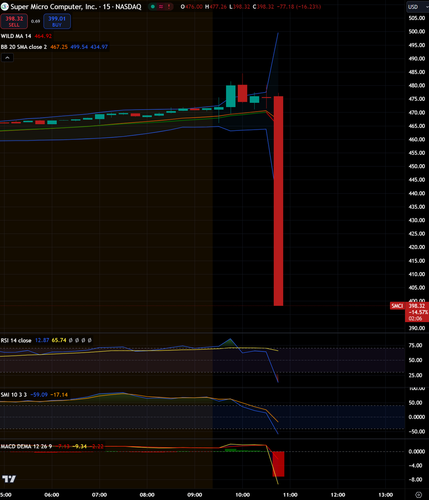The width and height of the screenshot is (429, 500).
Task: Click the green market status dot
Action: pos(153,7)
